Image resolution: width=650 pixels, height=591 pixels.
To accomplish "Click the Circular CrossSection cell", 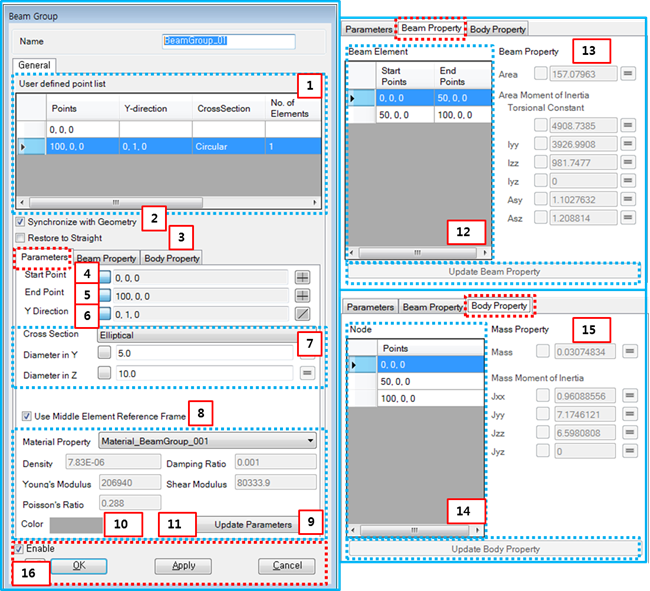I will tap(228, 146).
